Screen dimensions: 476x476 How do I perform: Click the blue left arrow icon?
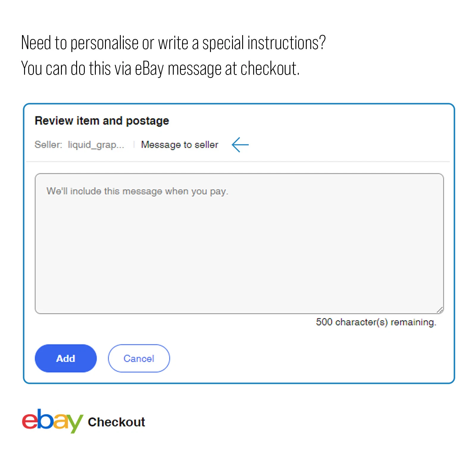[x=240, y=145]
